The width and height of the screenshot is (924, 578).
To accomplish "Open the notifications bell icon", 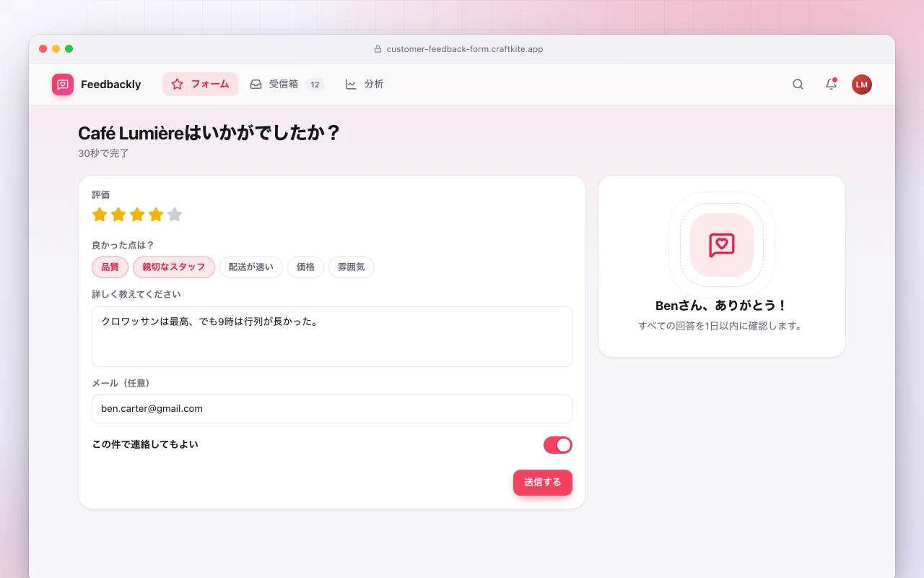I will [x=831, y=85].
